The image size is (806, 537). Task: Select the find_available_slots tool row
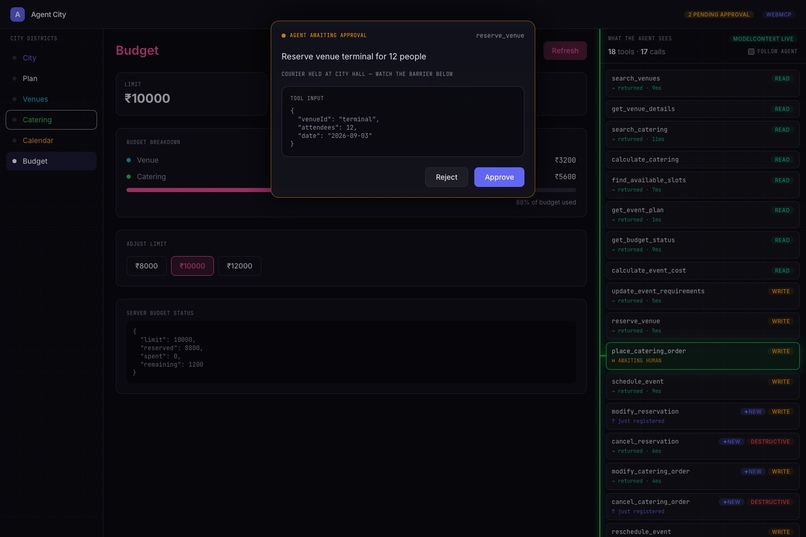703,184
